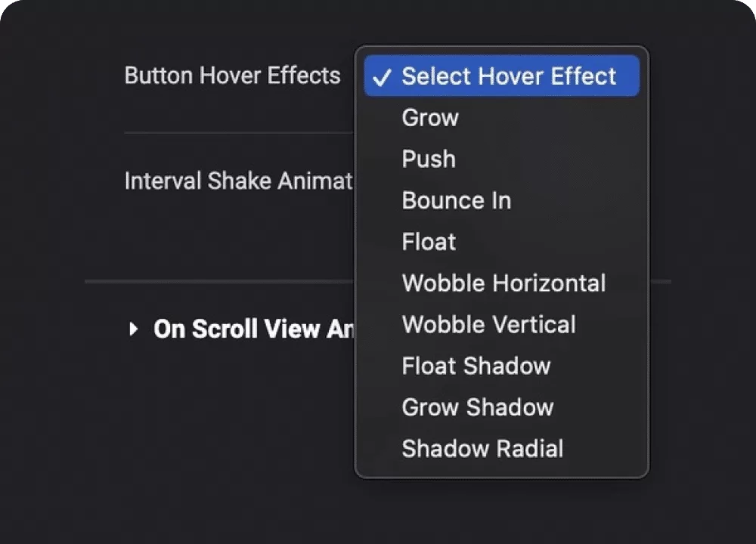Choose the highlighted Select Hover Effect option
This screenshot has height=544, width=756.
501,76
